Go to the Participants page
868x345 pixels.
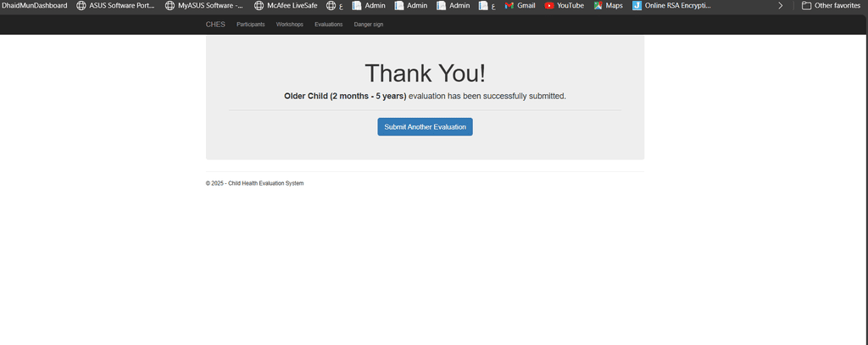pyautogui.click(x=251, y=25)
